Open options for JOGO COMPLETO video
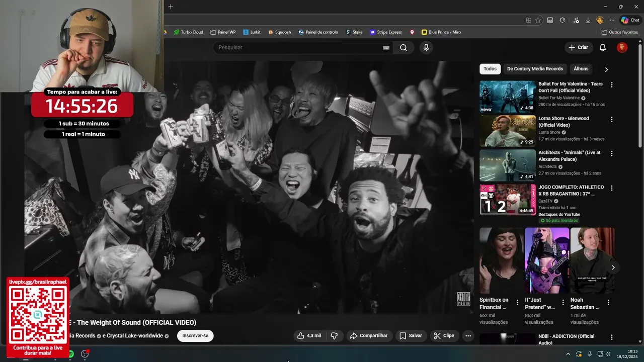 coord(612,188)
